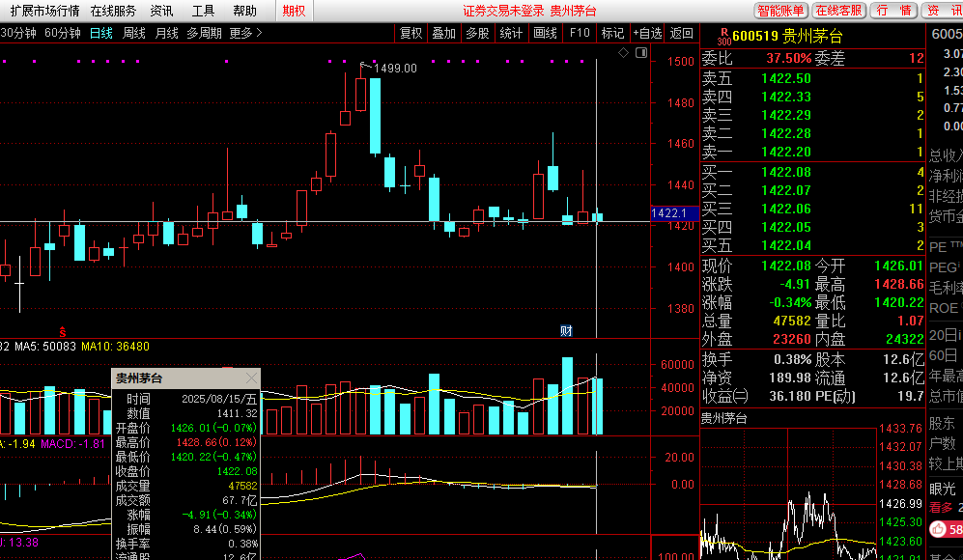The width and height of the screenshot is (963, 560).
Task: Click the stock title 600519 贵州茅台
Action: coord(788,37)
